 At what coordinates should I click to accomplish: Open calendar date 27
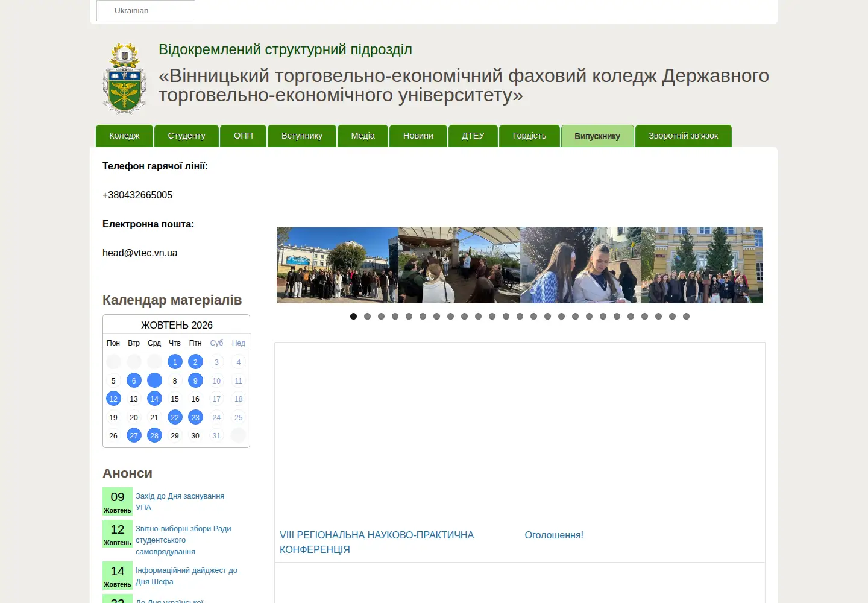134,435
